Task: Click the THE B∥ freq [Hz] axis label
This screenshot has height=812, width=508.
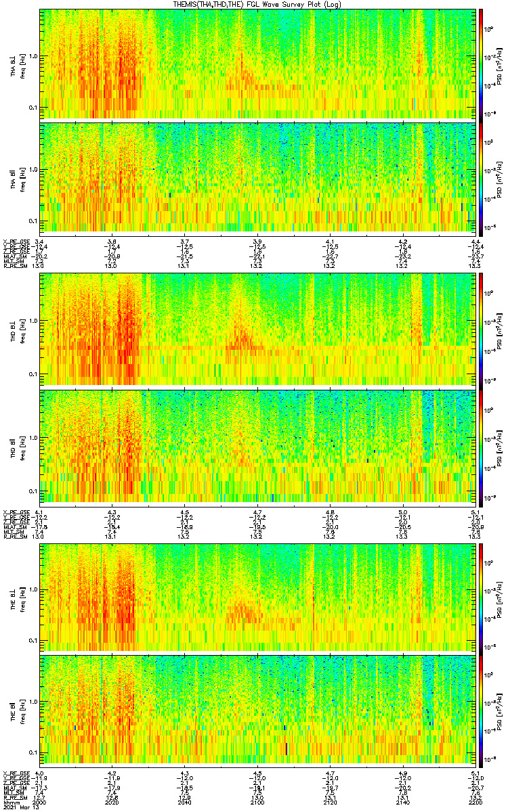Action: point(22,711)
